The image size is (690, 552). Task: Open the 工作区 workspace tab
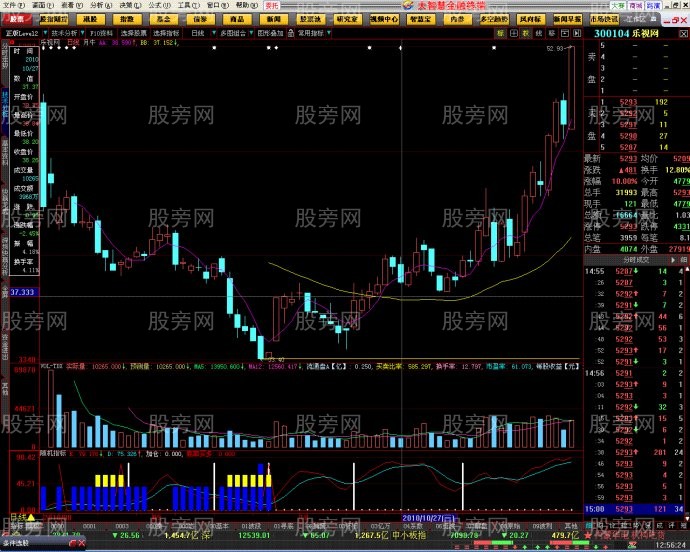(637, 19)
